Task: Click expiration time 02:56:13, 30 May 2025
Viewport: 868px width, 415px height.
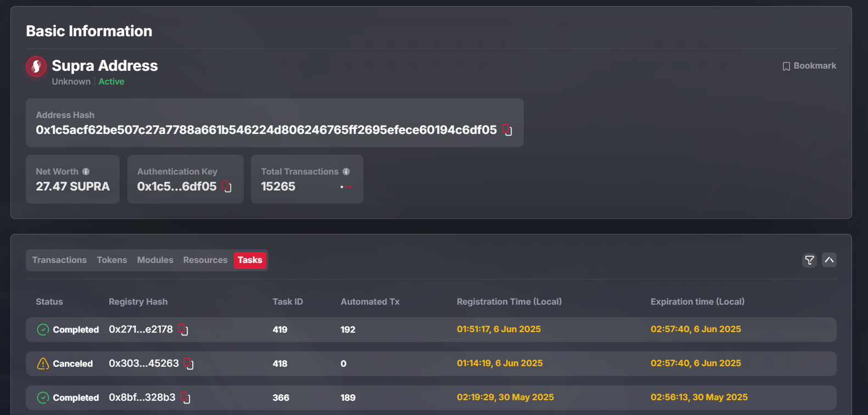Action: (699, 397)
